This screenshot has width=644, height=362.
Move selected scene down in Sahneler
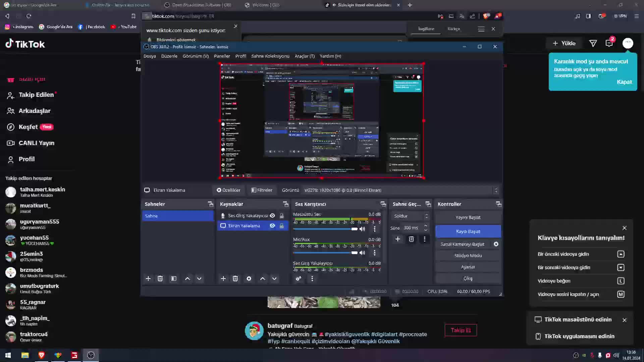pyautogui.click(x=199, y=279)
